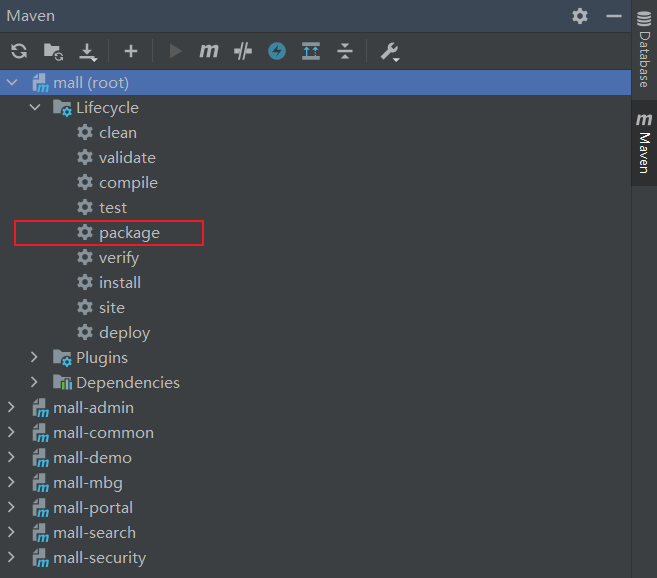Click the gear icon beside verify
Viewport: 657px width, 578px height.
point(85,257)
